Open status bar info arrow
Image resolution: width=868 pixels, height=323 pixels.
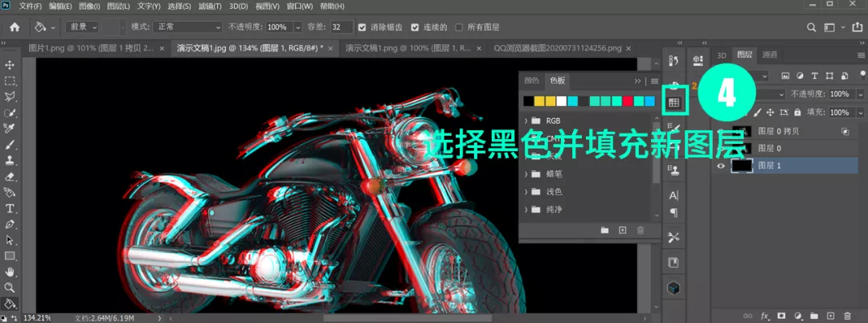point(161,318)
